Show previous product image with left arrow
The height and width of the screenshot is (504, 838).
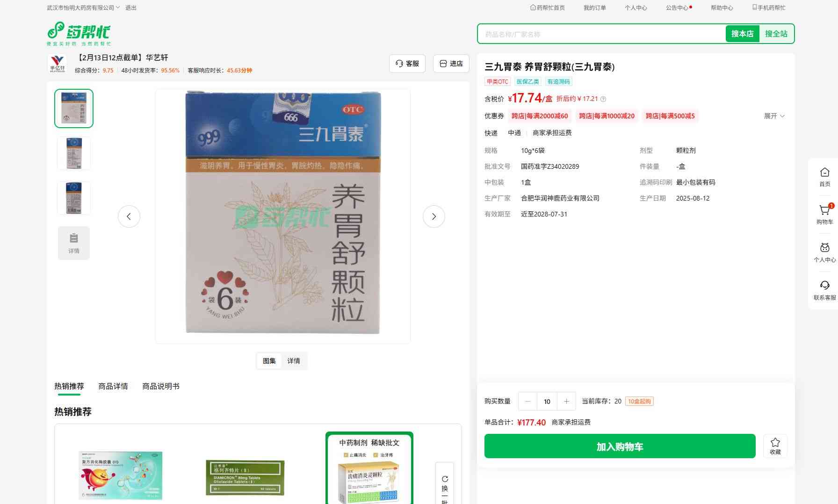click(129, 216)
